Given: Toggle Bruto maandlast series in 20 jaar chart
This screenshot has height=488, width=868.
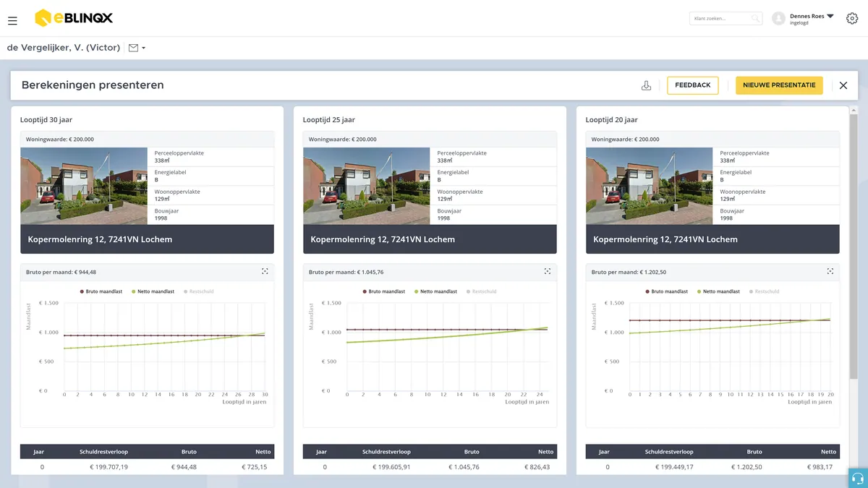Looking at the screenshot, I should (666, 291).
